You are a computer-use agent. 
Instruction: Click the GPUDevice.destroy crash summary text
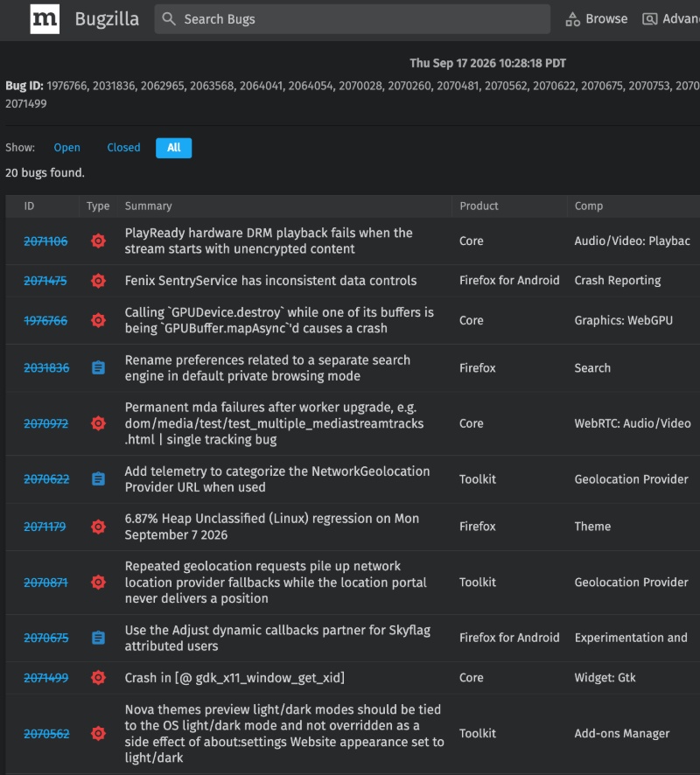point(279,320)
